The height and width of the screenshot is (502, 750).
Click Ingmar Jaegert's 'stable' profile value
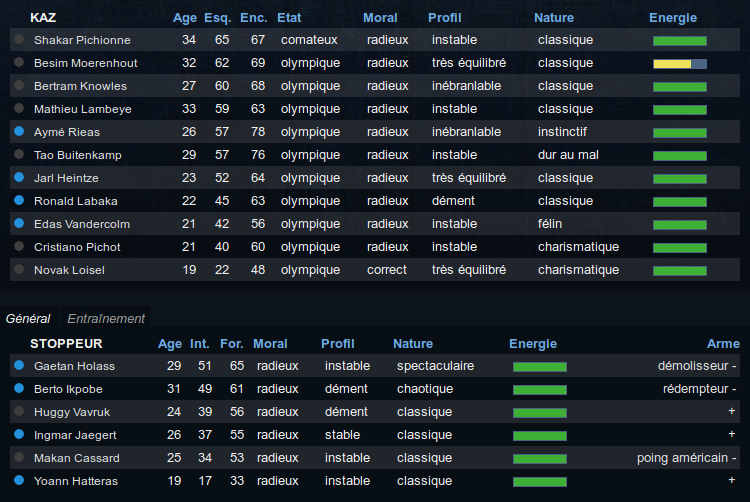pyautogui.click(x=342, y=435)
